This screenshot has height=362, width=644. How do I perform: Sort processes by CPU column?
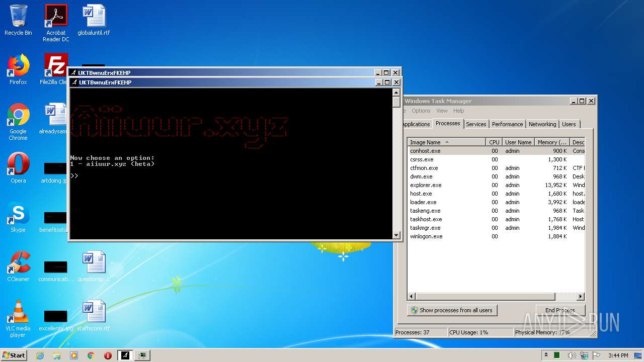click(x=494, y=142)
